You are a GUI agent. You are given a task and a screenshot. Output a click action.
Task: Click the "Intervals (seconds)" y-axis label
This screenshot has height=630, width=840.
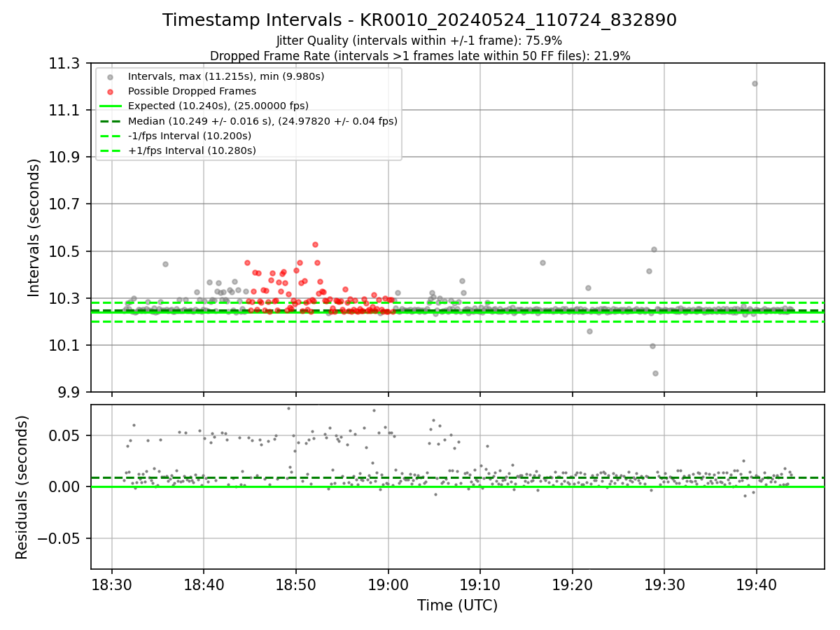[x=35, y=227]
